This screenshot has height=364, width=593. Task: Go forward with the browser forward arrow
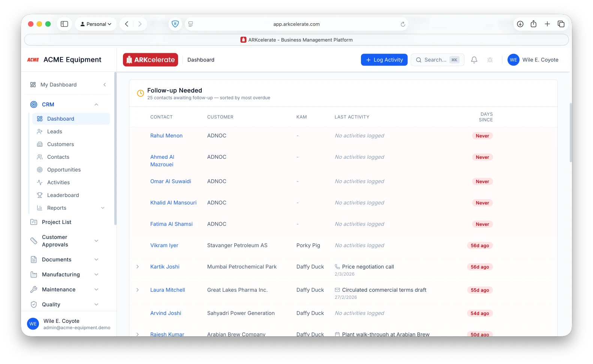(x=140, y=24)
